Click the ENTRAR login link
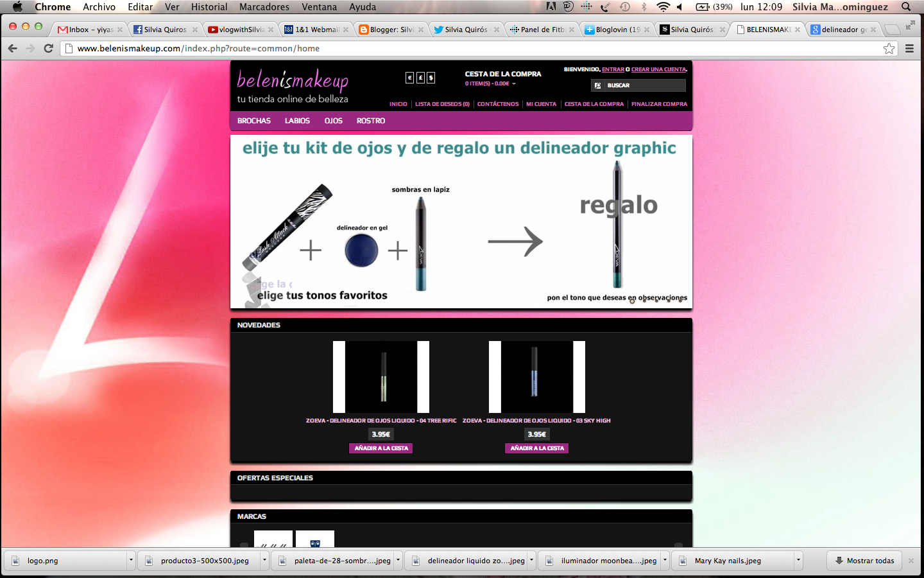The height and width of the screenshot is (578, 924). tap(613, 69)
